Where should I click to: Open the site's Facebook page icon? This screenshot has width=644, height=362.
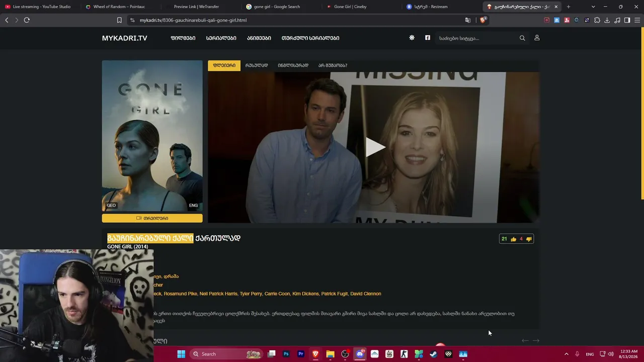pyautogui.click(x=428, y=38)
